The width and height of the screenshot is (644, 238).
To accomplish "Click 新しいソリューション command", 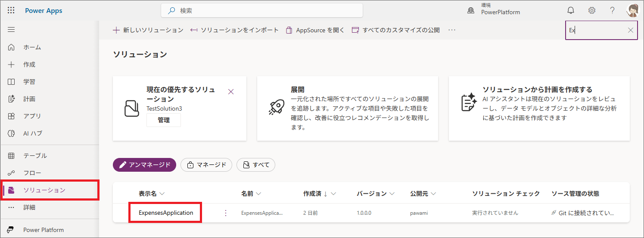I will pos(148,30).
